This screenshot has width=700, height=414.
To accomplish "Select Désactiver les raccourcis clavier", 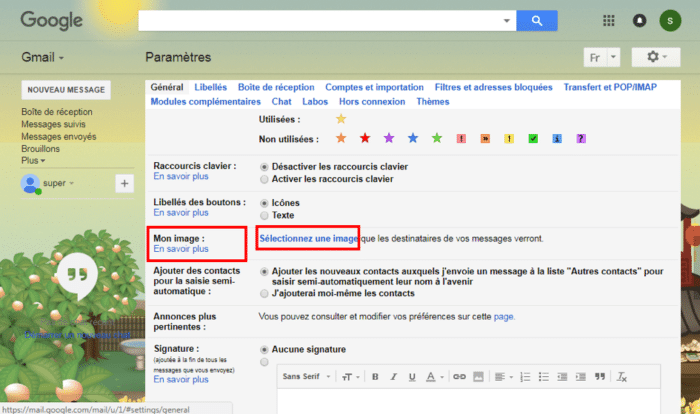I will (x=264, y=167).
